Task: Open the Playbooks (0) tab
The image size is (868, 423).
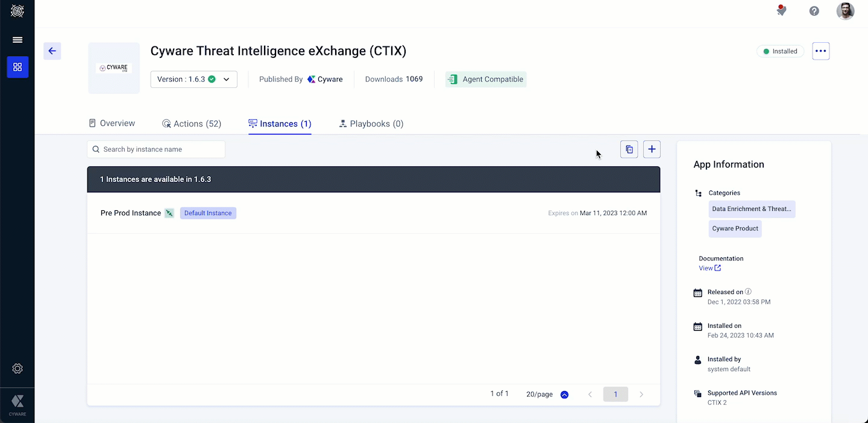Action: [371, 124]
